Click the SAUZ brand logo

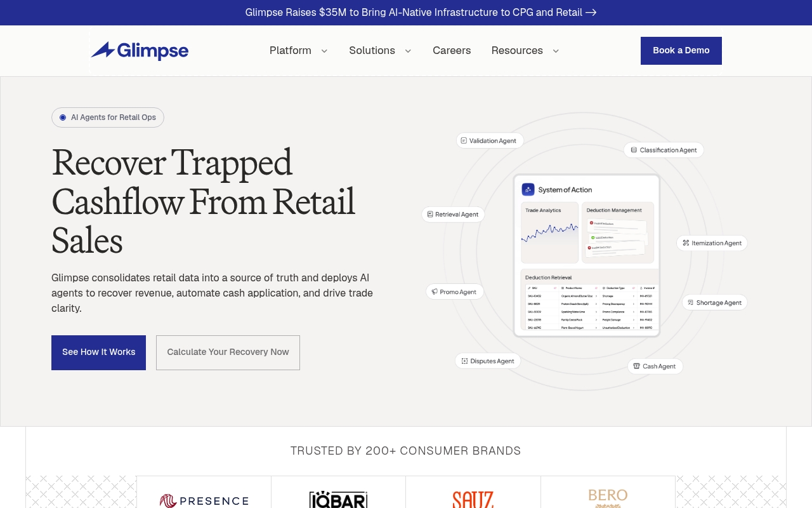(x=473, y=500)
